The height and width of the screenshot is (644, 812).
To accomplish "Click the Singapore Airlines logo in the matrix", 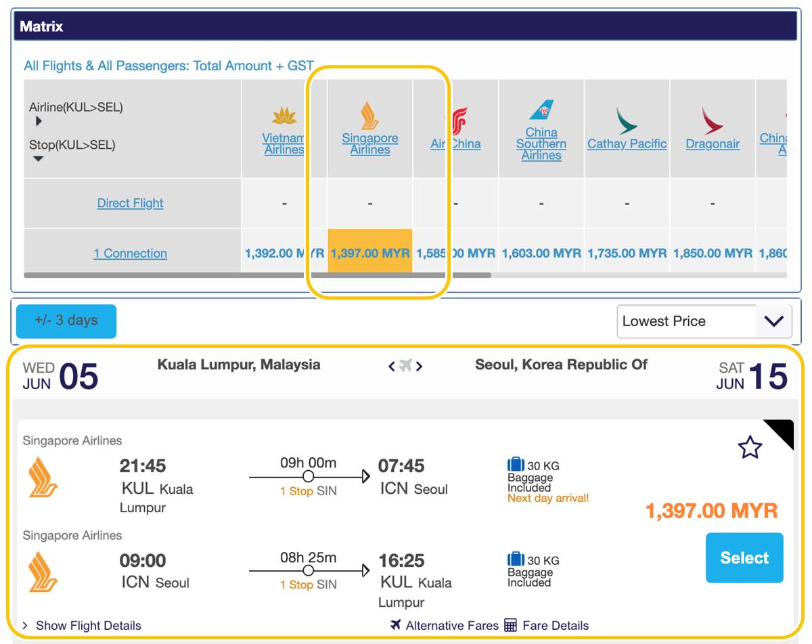I will [x=369, y=116].
